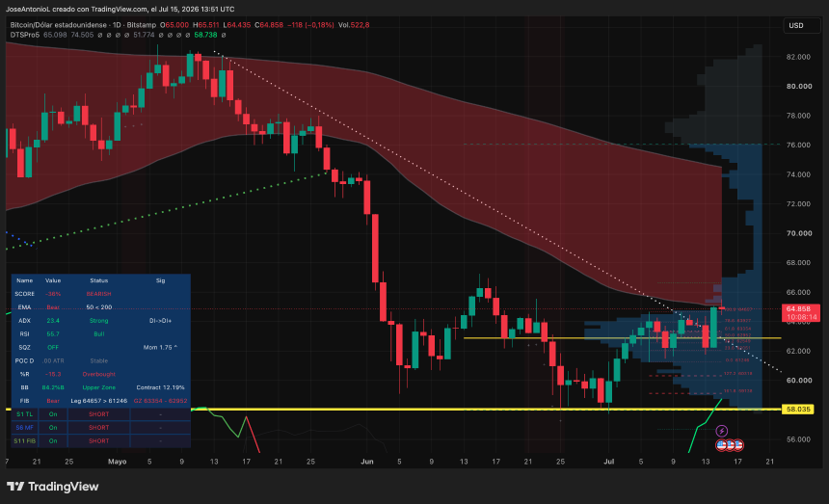This screenshot has height=504, width=829.
Task: Click the 70.000 level on price axis
Action: click(799, 233)
